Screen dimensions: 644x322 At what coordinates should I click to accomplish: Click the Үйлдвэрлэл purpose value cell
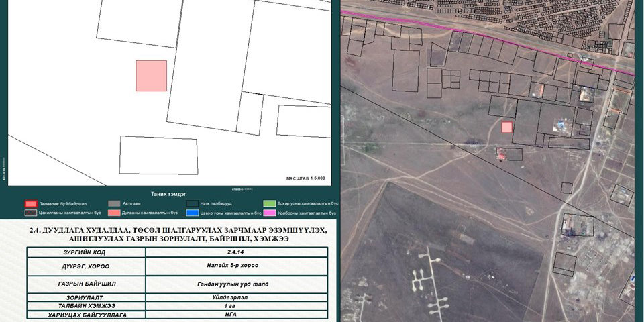pos(235,297)
